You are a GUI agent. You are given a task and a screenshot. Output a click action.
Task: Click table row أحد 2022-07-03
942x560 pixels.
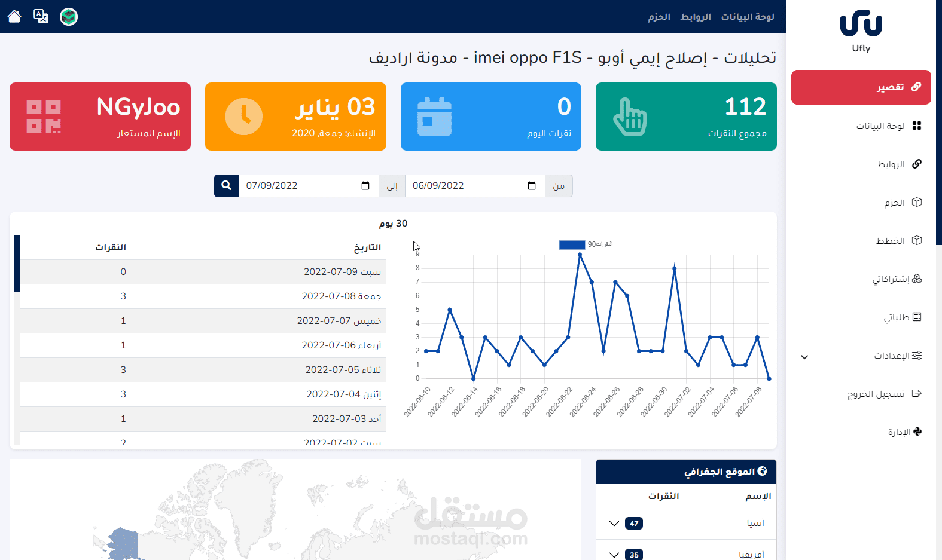(203, 419)
